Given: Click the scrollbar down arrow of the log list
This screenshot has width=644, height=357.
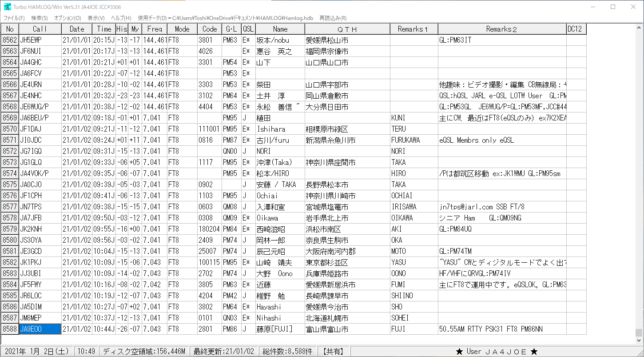Looking at the screenshot, I should click(x=639, y=340).
